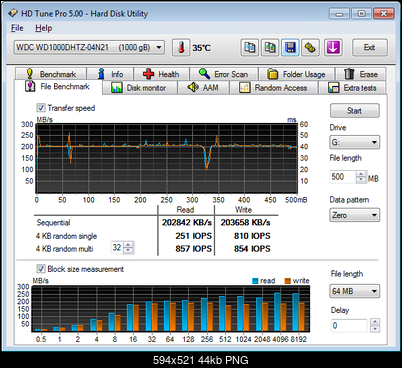
Task: Click the sequential write value 203658 KB/s
Action: tap(245, 222)
